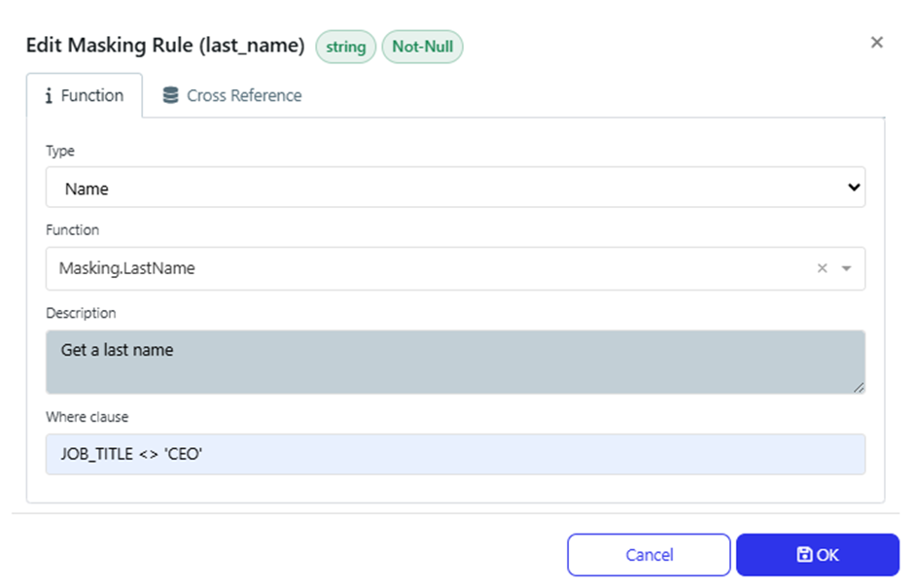
Task: Click the info icon on the Function tab
Action: pyautogui.click(x=50, y=95)
